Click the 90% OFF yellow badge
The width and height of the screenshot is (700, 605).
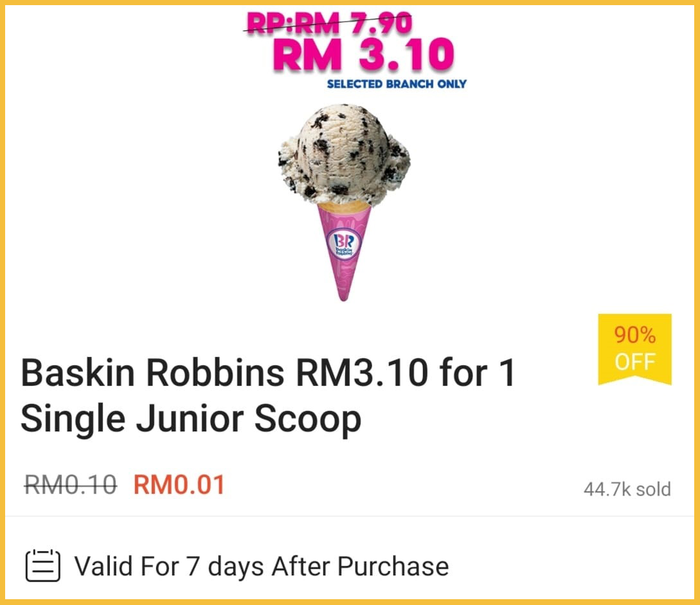(x=635, y=349)
